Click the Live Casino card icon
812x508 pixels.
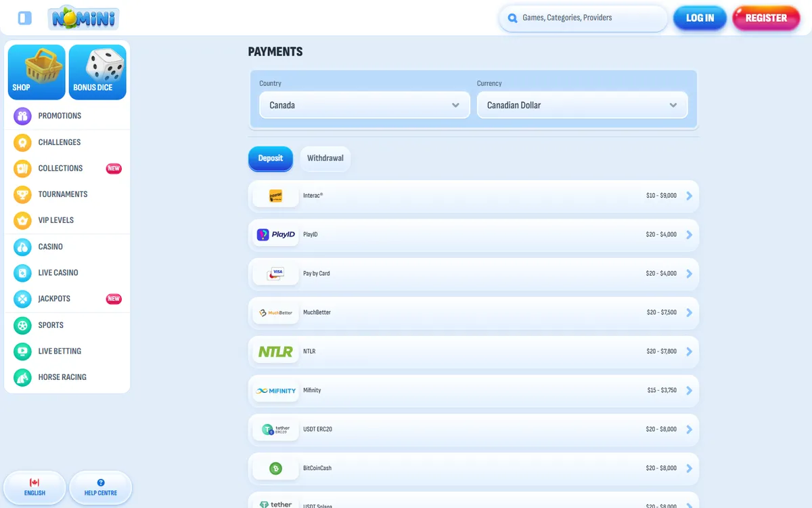(x=22, y=272)
